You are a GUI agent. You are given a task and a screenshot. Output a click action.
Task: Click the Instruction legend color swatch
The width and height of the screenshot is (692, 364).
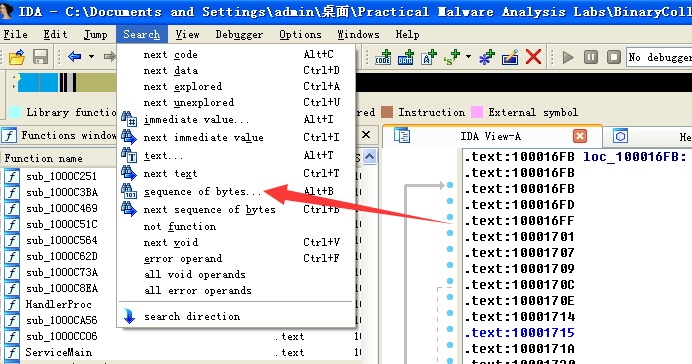(x=387, y=112)
